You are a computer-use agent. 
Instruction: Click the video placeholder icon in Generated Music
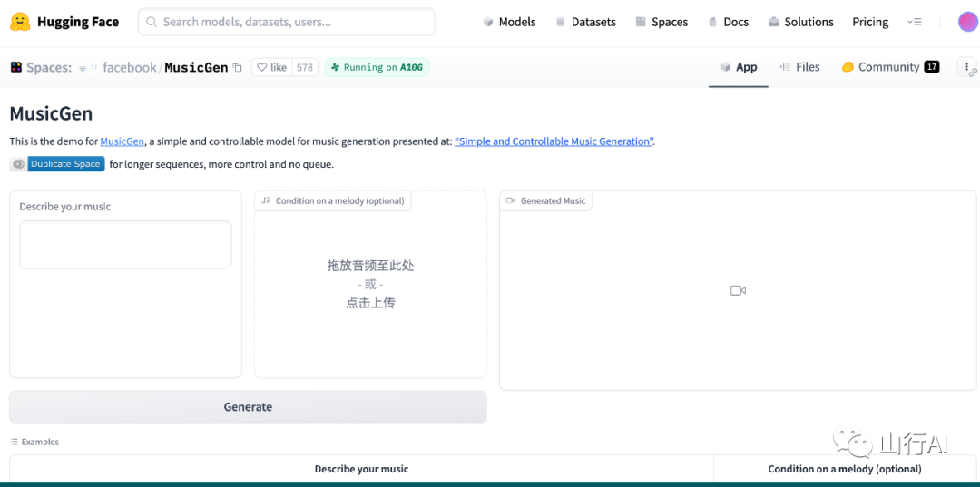[x=738, y=291]
